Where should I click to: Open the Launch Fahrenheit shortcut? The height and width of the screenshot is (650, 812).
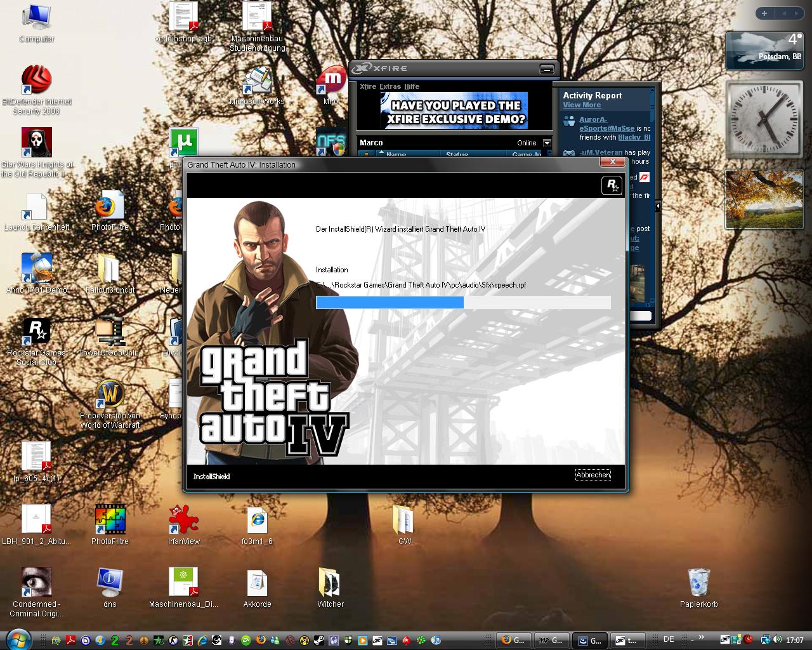[x=37, y=213]
